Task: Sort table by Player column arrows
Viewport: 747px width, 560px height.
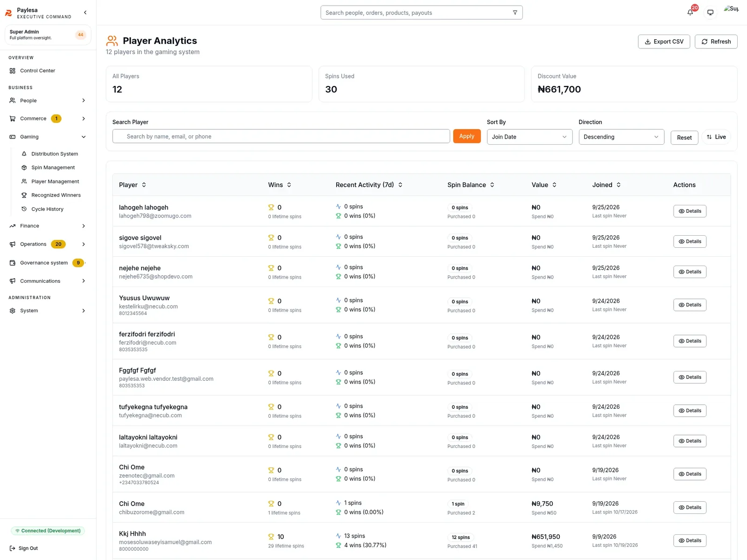Action: [x=144, y=185]
